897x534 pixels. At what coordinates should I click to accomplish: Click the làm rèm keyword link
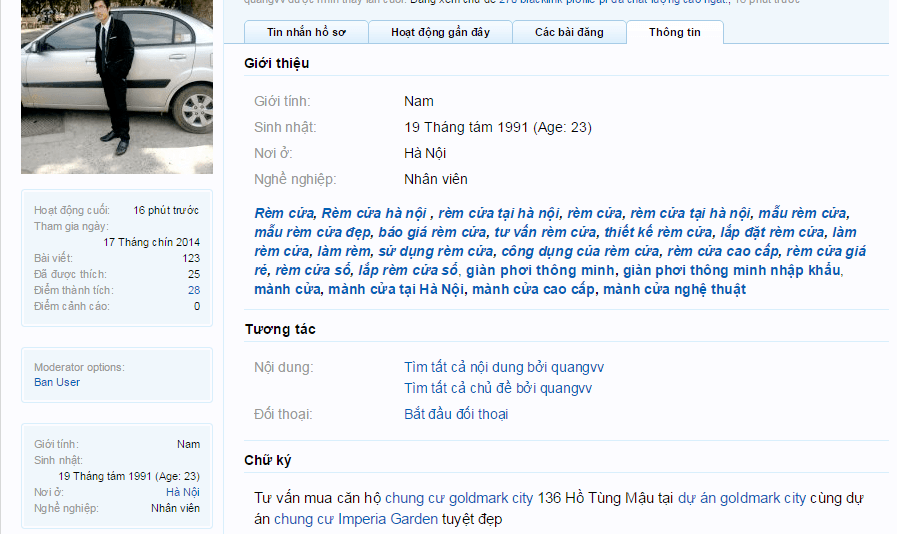pyautogui.click(x=344, y=251)
